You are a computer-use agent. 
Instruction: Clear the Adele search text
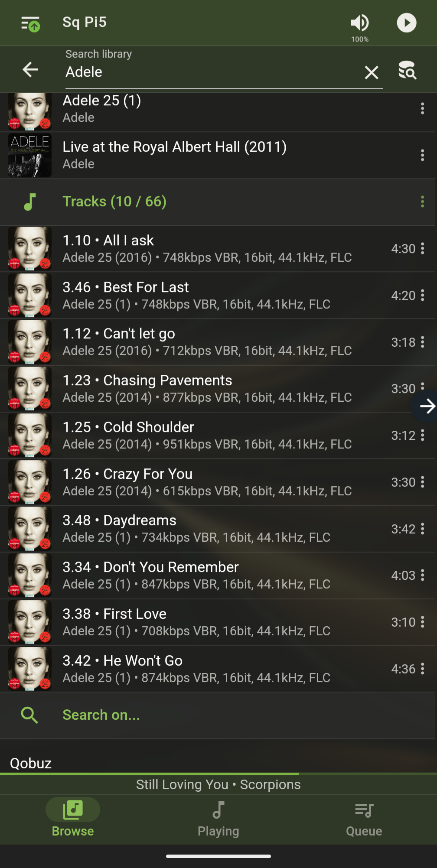[x=372, y=72]
